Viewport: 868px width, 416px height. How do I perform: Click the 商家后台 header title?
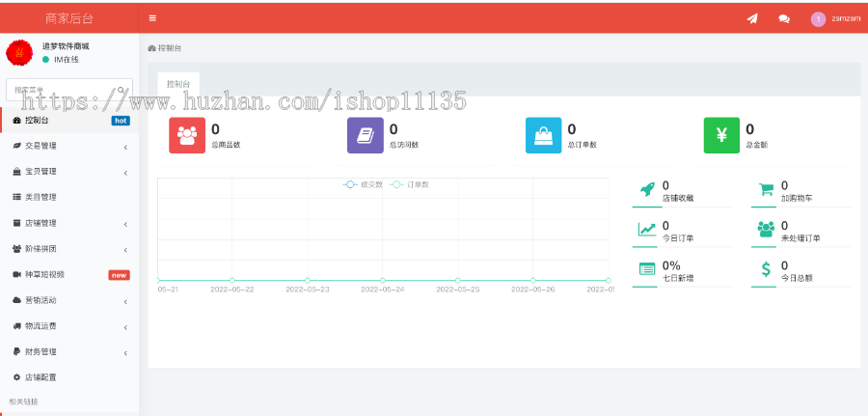(x=69, y=19)
